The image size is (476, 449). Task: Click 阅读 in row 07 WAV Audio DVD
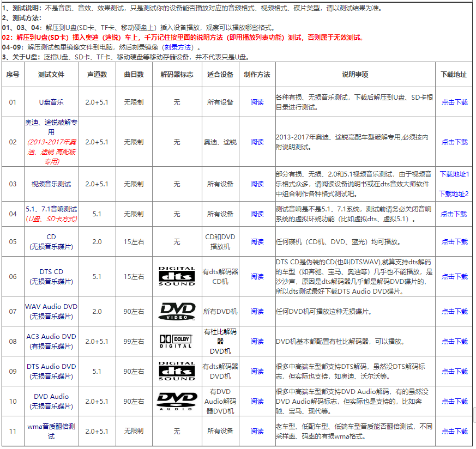(257, 311)
